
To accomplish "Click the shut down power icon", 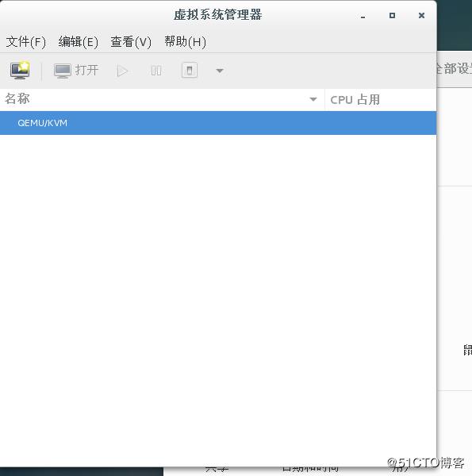I will (x=190, y=70).
